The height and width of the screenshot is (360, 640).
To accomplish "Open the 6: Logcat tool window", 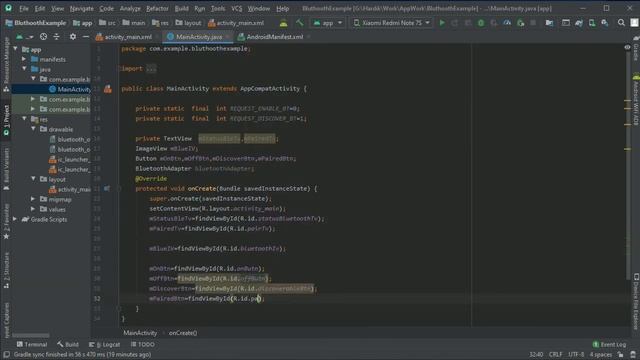I will click(x=104, y=344).
